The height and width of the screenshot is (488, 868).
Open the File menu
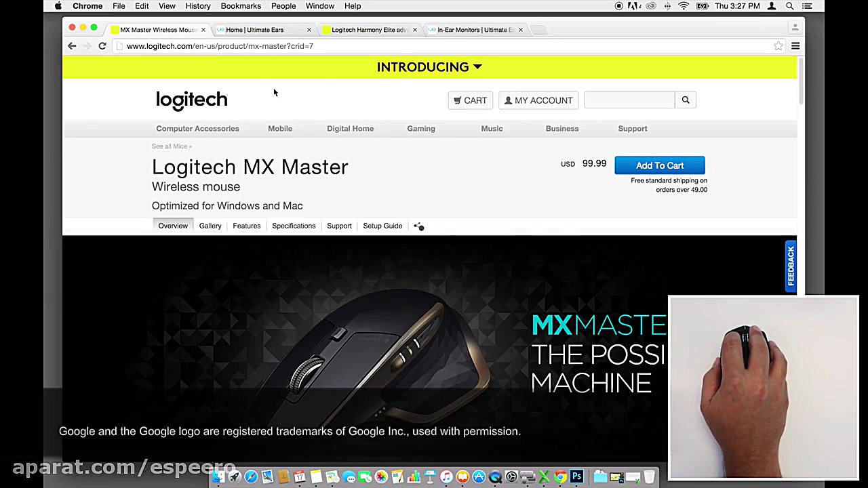[119, 6]
